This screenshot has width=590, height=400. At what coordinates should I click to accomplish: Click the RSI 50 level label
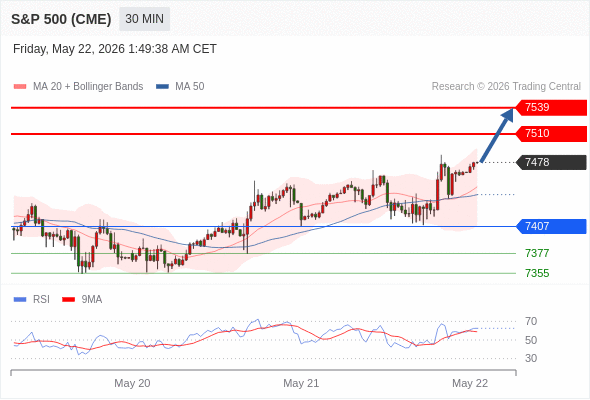click(531, 340)
